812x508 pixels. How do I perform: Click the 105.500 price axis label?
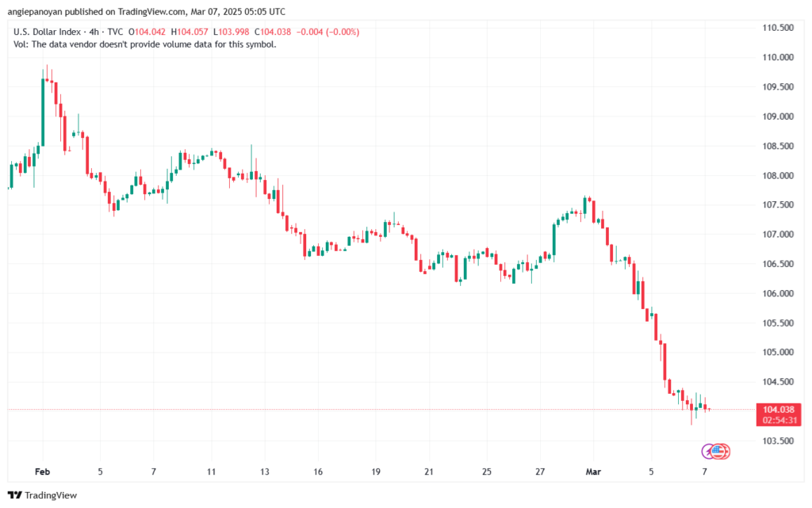tap(778, 323)
